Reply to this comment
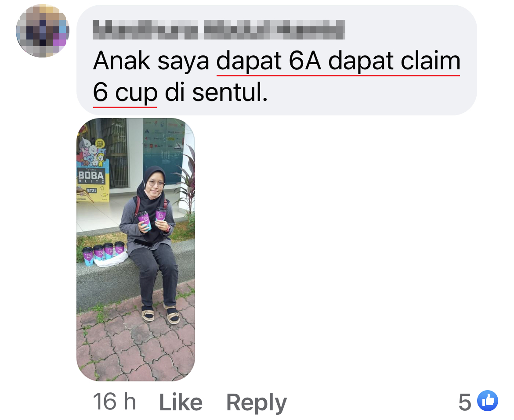Screen dimensions: 514x420 pos(257,402)
